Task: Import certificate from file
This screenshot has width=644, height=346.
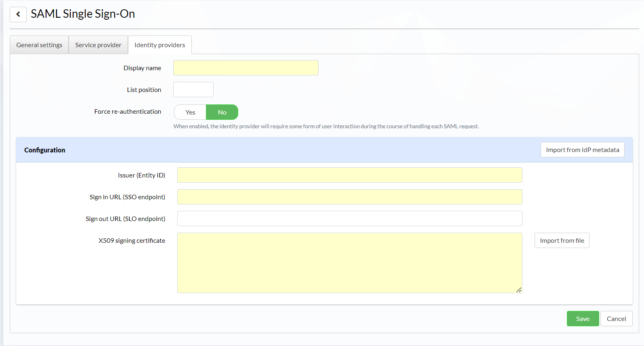Action: tap(562, 240)
